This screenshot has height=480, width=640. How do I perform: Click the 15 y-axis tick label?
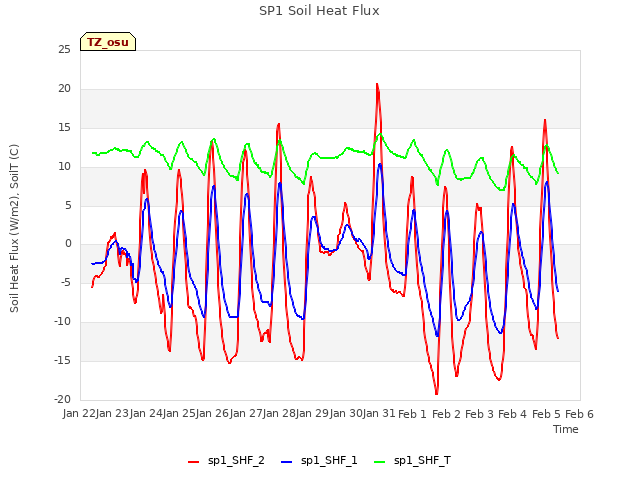(x=64, y=128)
